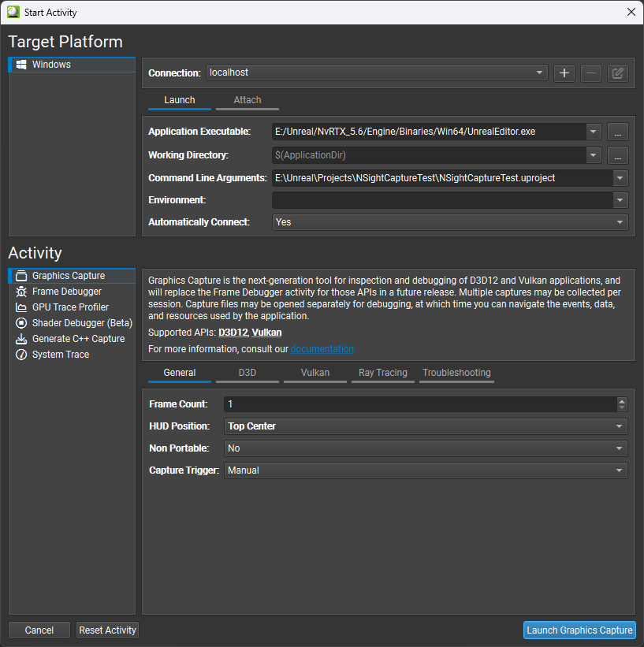Click the Vulkan supported API link
This screenshot has height=647, width=644.
coord(266,333)
